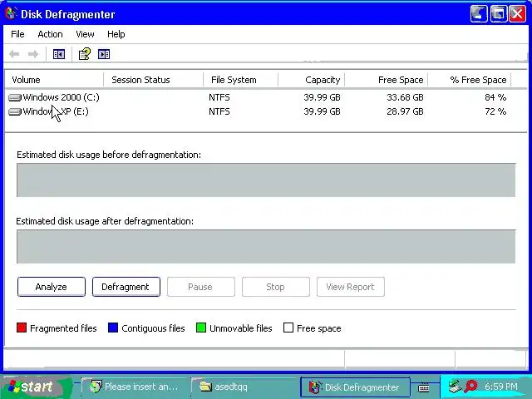Click the white Free space swatch
The height and width of the screenshot is (399, 532).
pyautogui.click(x=288, y=328)
